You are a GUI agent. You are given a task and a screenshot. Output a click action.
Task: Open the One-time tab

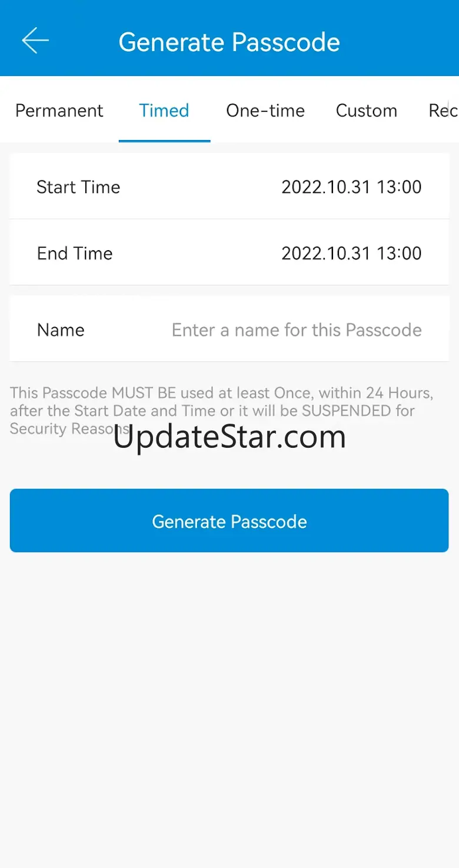tap(265, 111)
